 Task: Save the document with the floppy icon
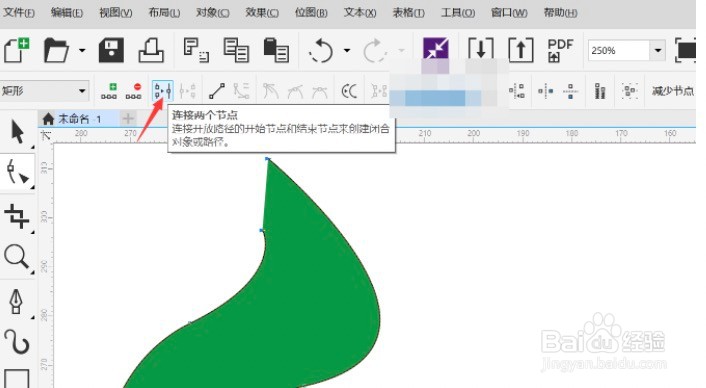pyautogui.click(x=111, y=50)
